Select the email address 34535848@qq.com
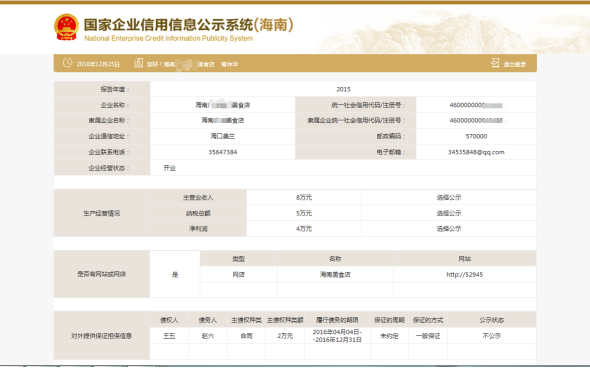Image resolution: width=590 pixels, height=368 pixels. 476,152
